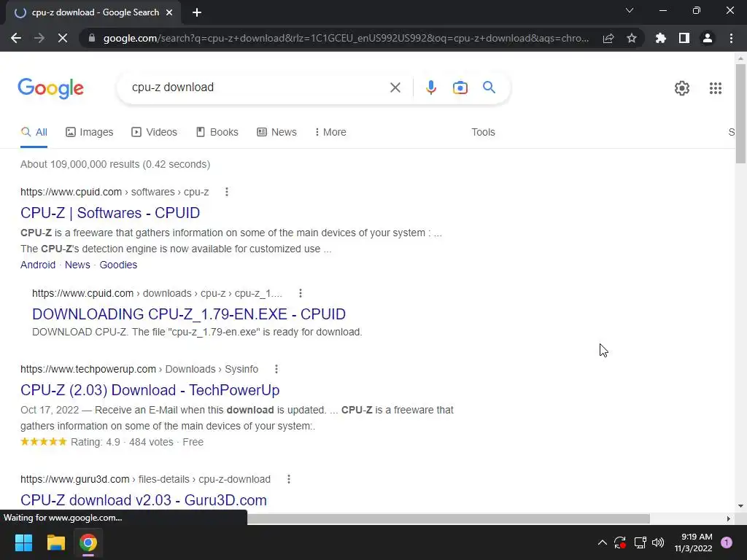This screenshot has width=747, height=560.
Task: Open more options for guru3d.com result
Action: coord(289,479)
